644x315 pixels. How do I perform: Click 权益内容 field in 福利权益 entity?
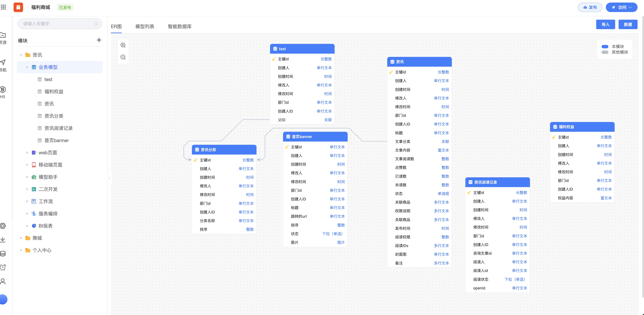click(582, 198)
